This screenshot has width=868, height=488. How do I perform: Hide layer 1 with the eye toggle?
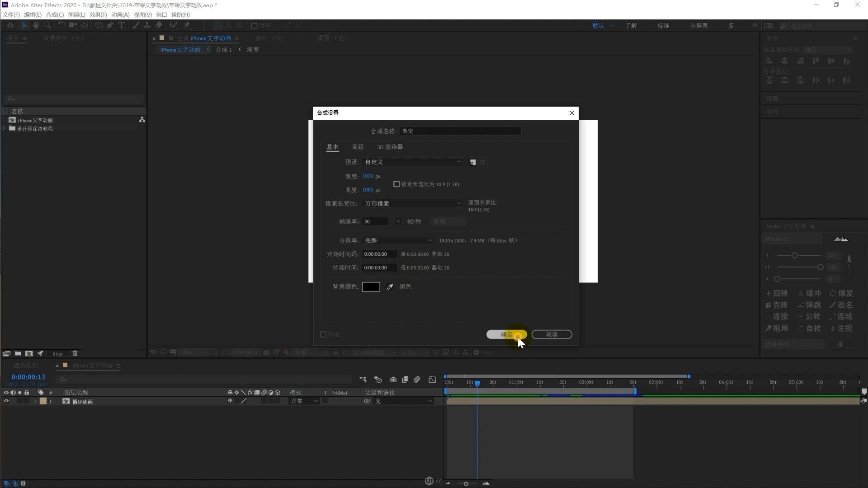pyautogui.click(x=6, y=401)
